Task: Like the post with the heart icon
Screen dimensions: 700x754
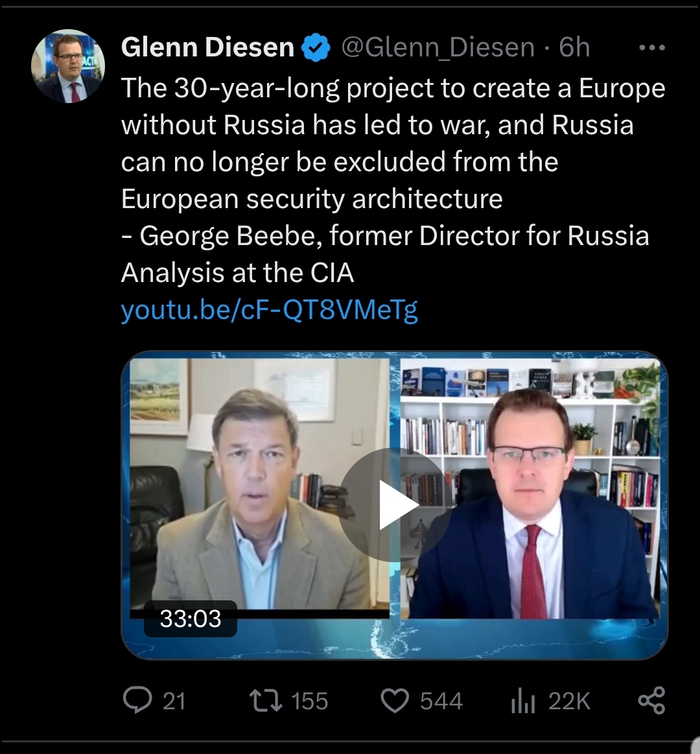Action: [395, 701]
